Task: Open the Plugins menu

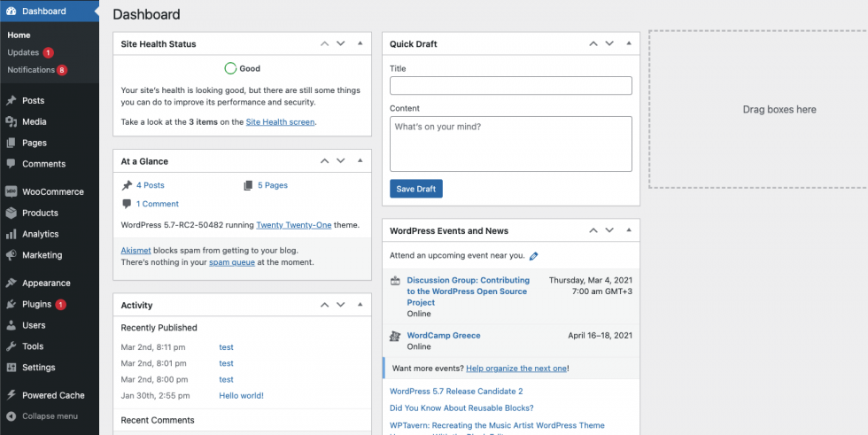Action: [36, 304]
